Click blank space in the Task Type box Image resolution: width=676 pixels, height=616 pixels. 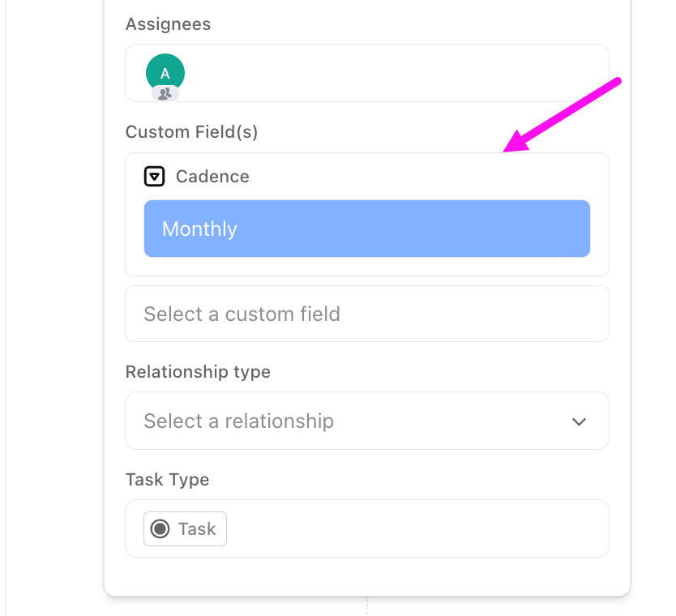point(413,529)
